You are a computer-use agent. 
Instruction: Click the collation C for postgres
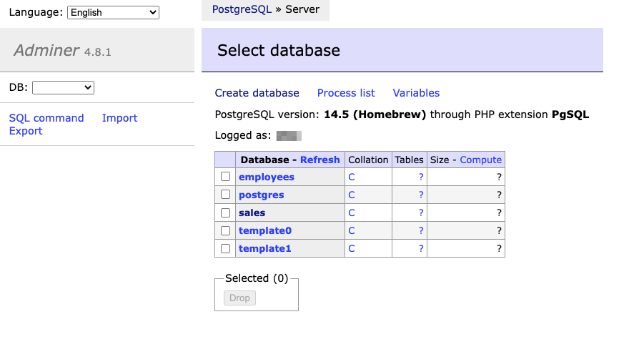(351, 195)
